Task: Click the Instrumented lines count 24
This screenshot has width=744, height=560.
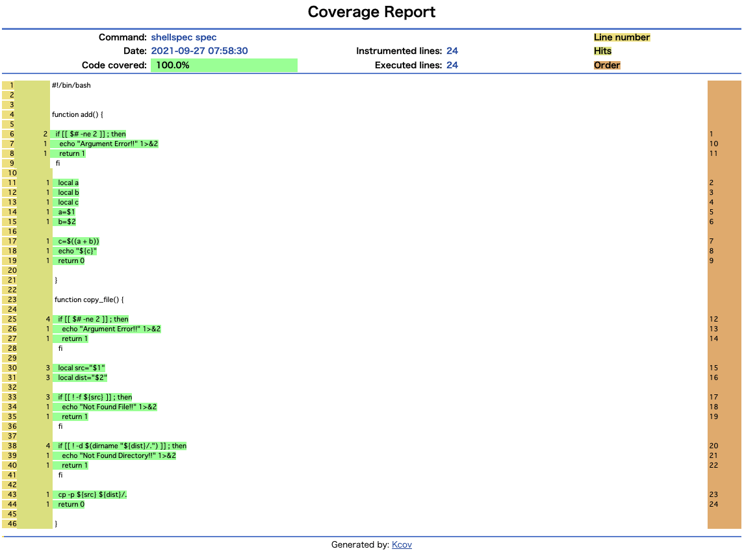Action: 454,51
